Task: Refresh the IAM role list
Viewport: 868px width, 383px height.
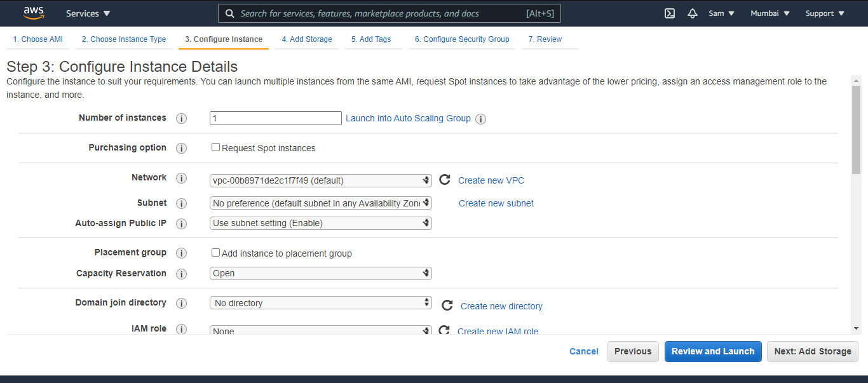Action: (x=444, y=330)
